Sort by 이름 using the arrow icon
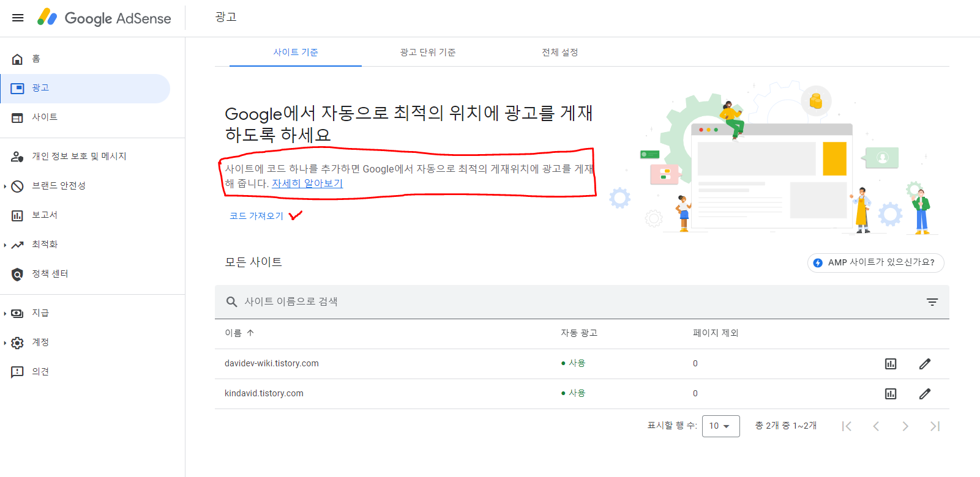The width and height of the screenshot is (980, 477). (250, 333)
